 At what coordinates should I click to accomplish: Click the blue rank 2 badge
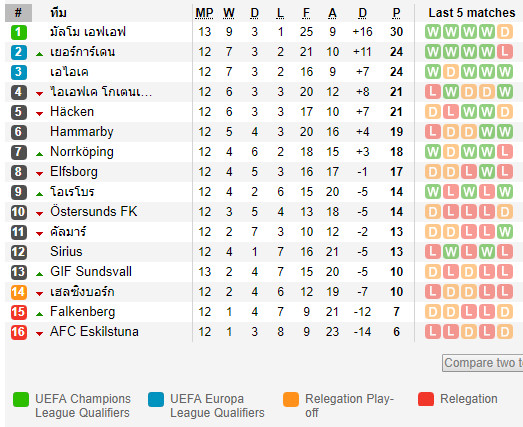(x=19, y=52)
